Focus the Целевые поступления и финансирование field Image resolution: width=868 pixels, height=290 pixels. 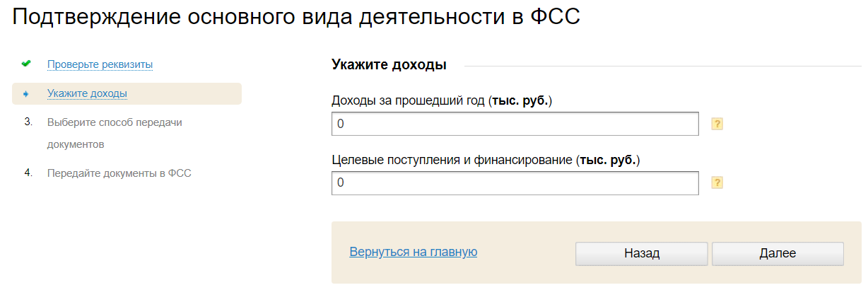point(515,183)
